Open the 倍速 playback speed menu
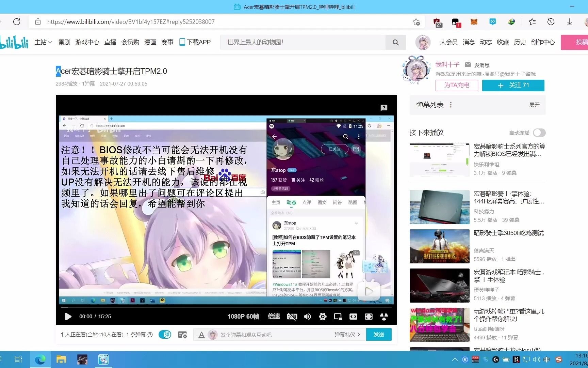588x368 pixels. [274, 317]
